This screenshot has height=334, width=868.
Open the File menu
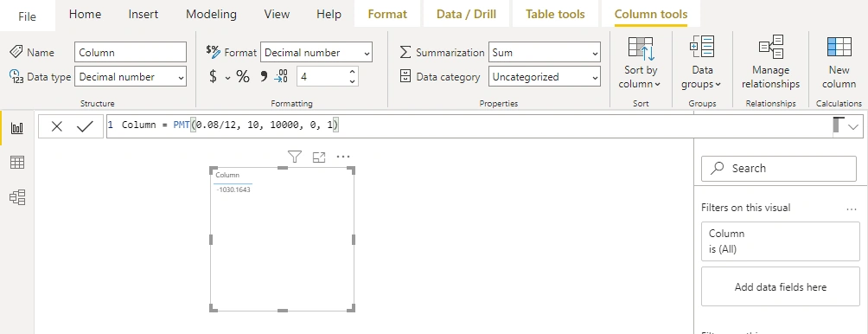click(x=27, y=16)
